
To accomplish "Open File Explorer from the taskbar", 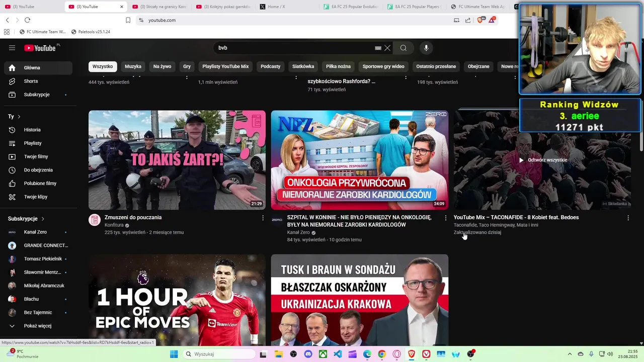I will (x=278, y=354).
